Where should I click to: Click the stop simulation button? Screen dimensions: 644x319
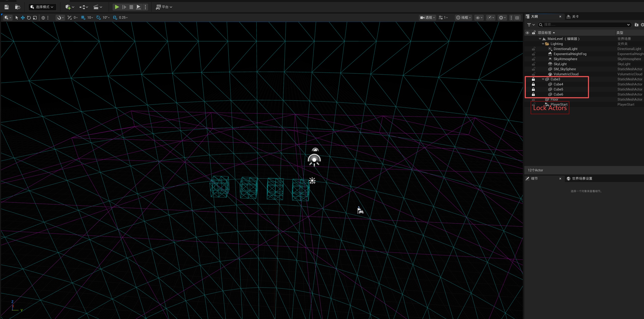click(131, 7)
